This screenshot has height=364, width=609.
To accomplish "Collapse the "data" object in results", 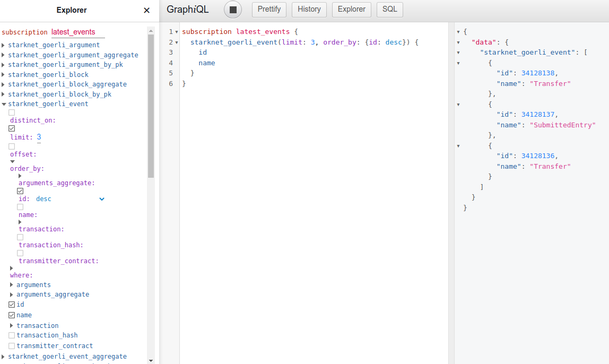I will (458, 42).
